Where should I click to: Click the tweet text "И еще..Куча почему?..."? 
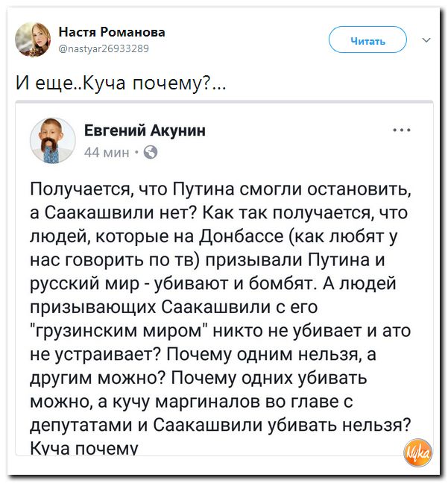[122, 83]
